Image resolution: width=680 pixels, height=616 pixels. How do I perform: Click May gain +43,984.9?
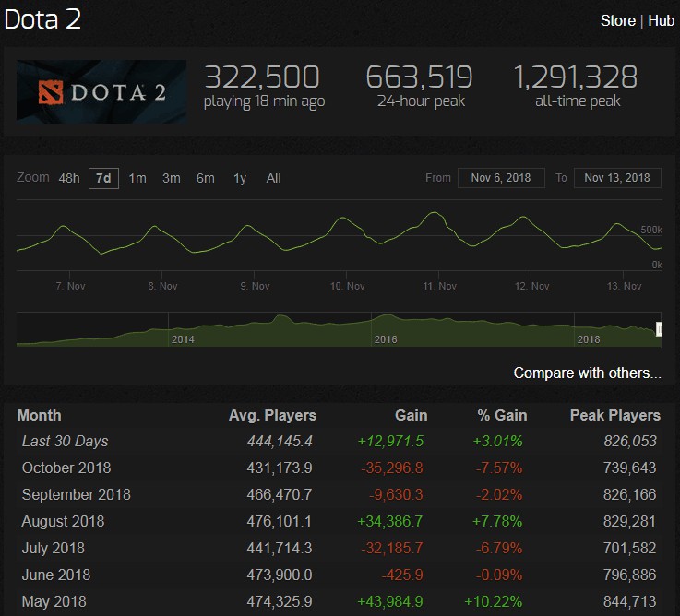390,601
